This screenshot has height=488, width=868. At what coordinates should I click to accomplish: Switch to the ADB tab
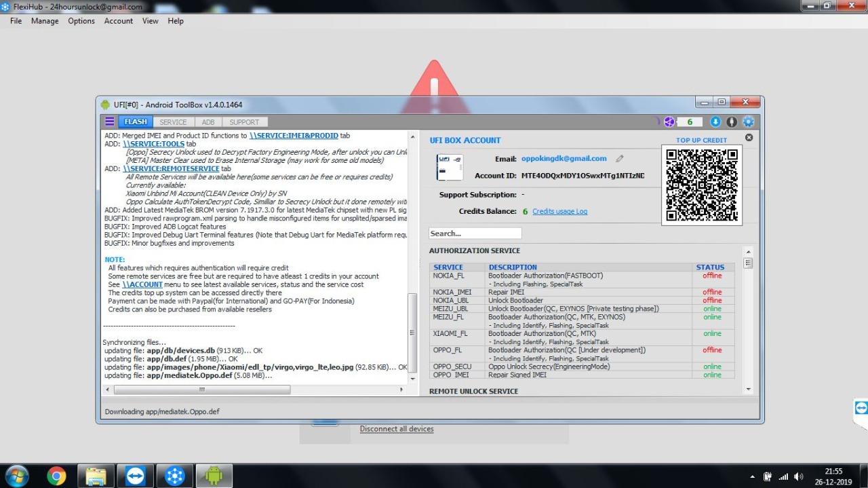tap(208, 122)
